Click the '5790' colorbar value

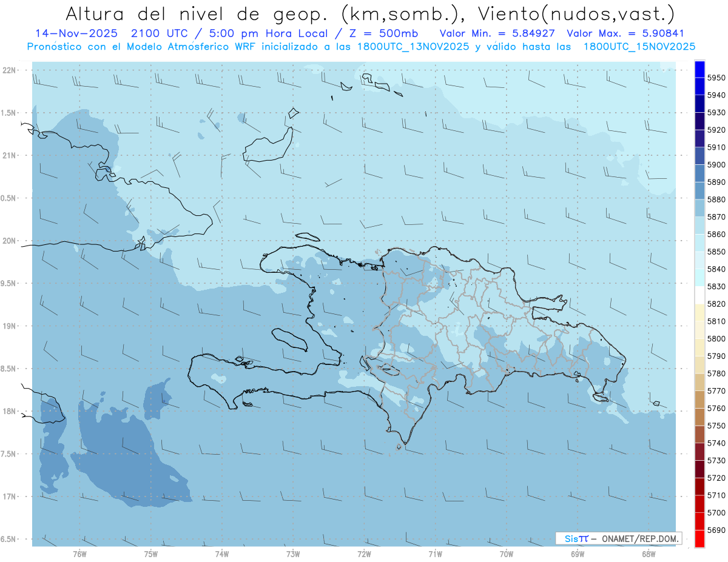tap(716, 356)
